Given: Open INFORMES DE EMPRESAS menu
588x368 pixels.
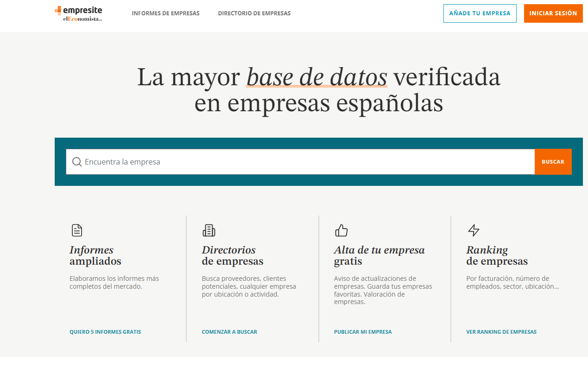Looking at the screenshot, I should pyautogui.click(x=165, y=13).
